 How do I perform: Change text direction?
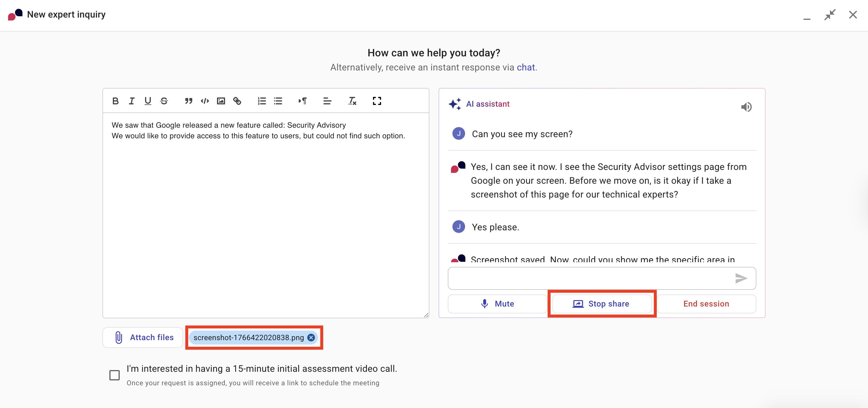302,101
